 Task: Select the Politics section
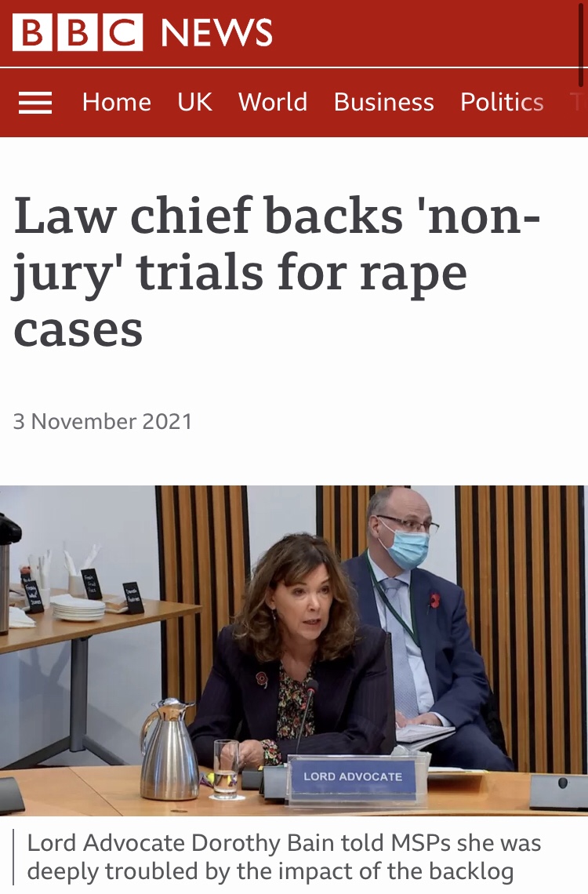point(502,103)
